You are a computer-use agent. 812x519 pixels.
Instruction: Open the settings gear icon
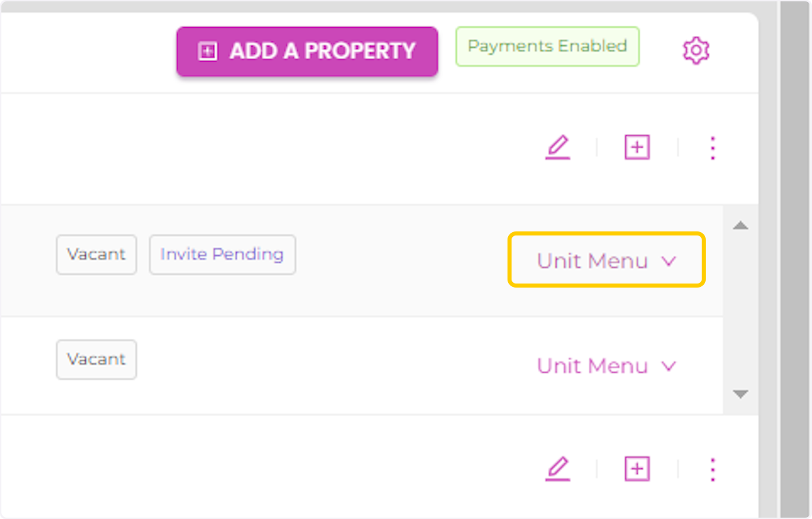[696, 50]
